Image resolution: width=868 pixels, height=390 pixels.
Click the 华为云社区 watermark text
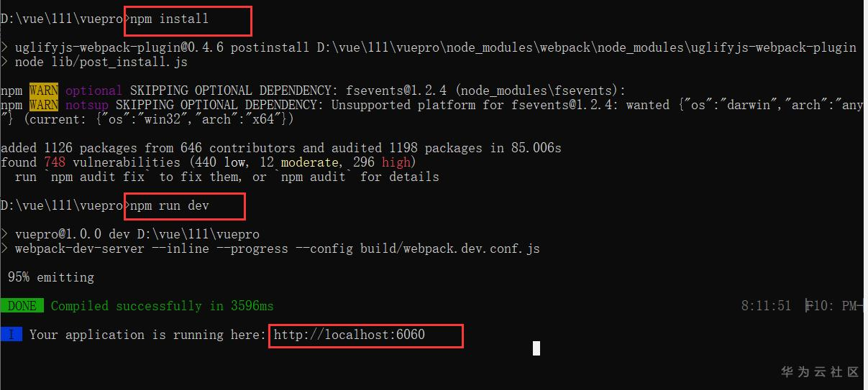click(x=821, y=372)
